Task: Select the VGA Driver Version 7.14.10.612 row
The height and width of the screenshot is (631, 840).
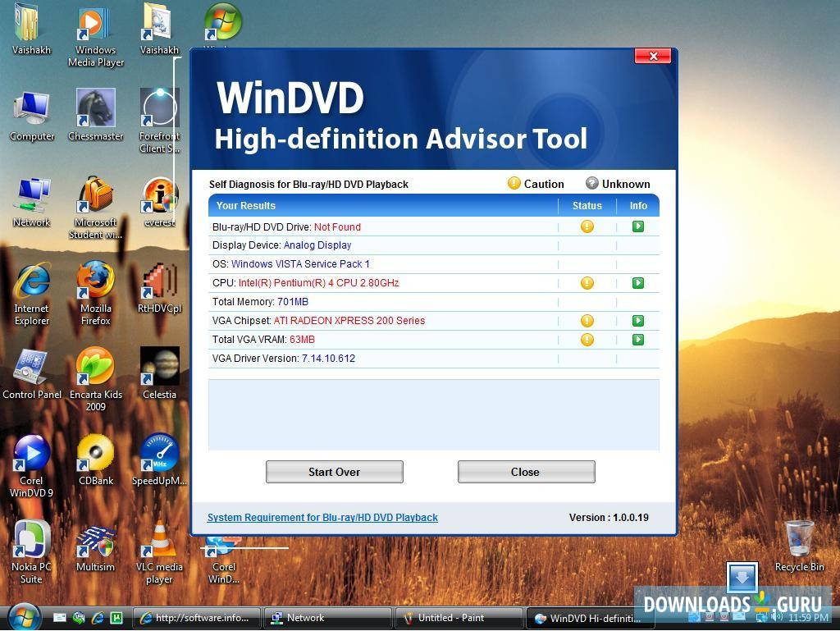Action: 434,359
